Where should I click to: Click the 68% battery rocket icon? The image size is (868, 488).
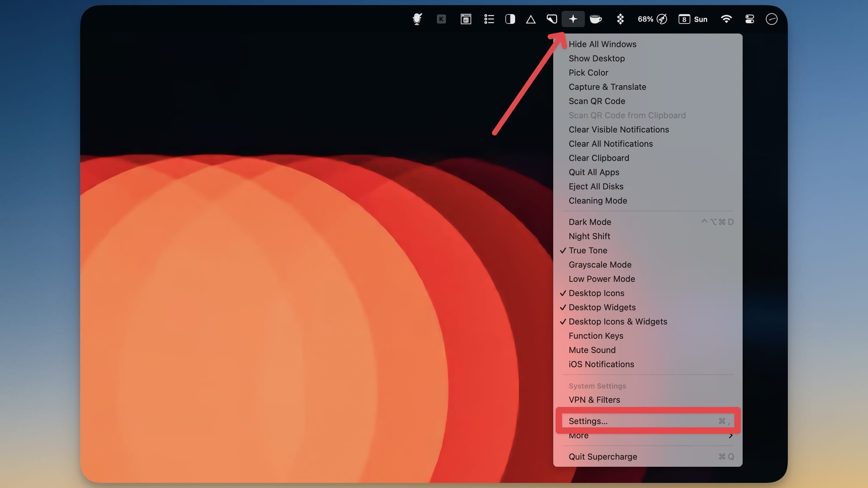tap(652, 19)
